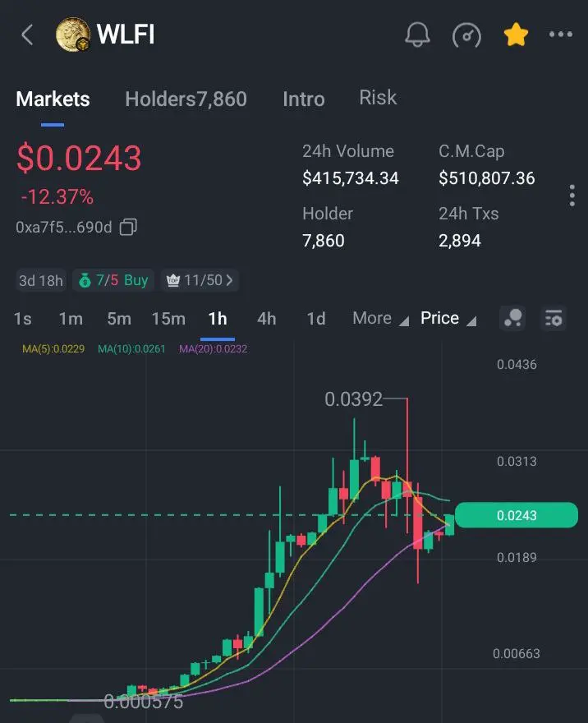This screenshot has height=723, width=588.
Task: Expand the More timeframe dropdown
Action: (380, 318)
